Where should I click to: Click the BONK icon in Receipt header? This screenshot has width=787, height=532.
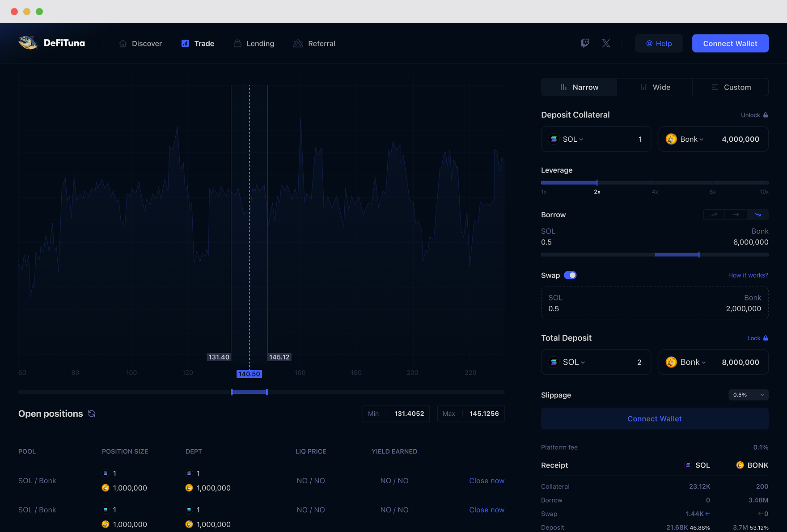pos(740,465)
